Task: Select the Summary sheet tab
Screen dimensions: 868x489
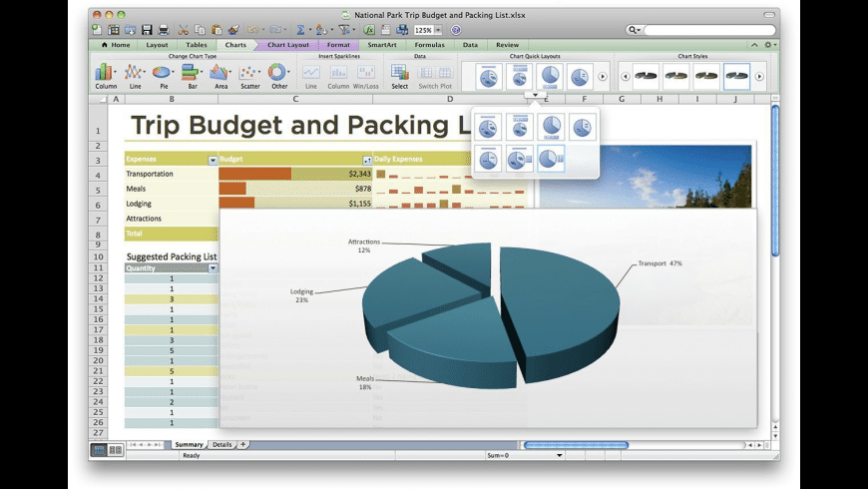Action: coord(189,445)
